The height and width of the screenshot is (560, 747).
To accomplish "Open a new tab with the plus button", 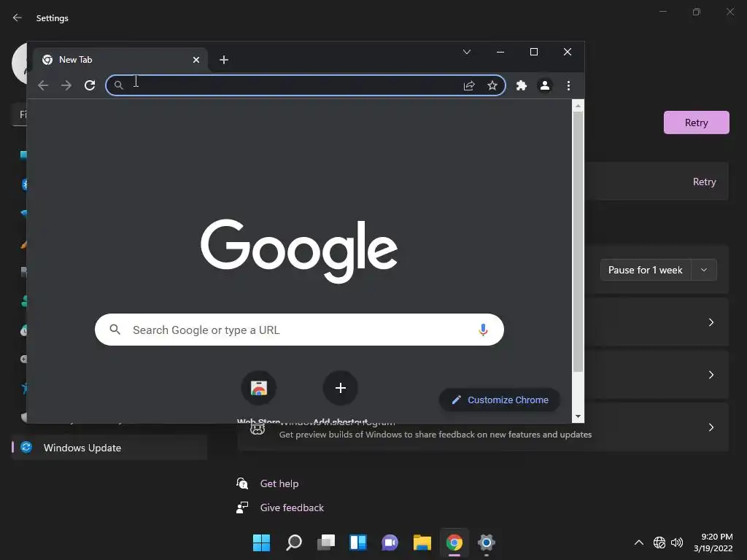I will click(224, 60).
